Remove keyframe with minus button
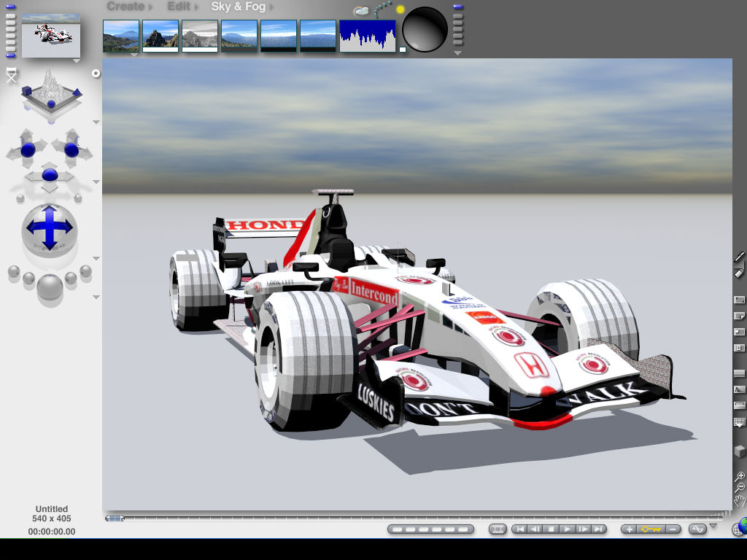 (x=673, y=529)
